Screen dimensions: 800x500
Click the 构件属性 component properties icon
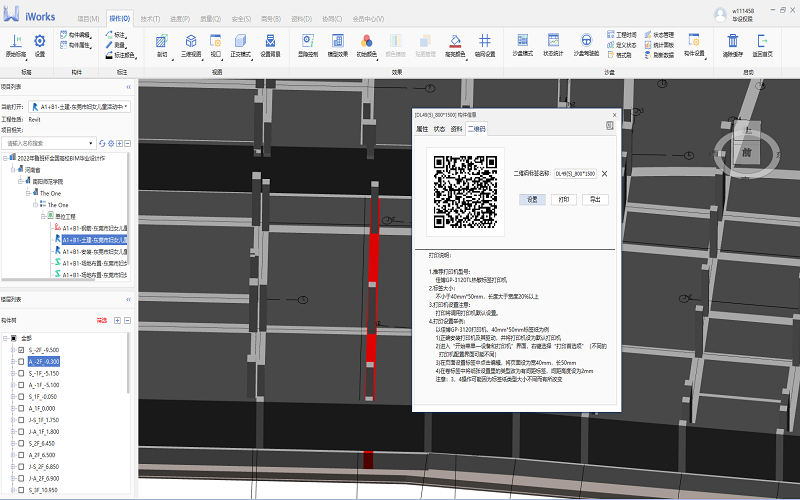pos(64,45)
